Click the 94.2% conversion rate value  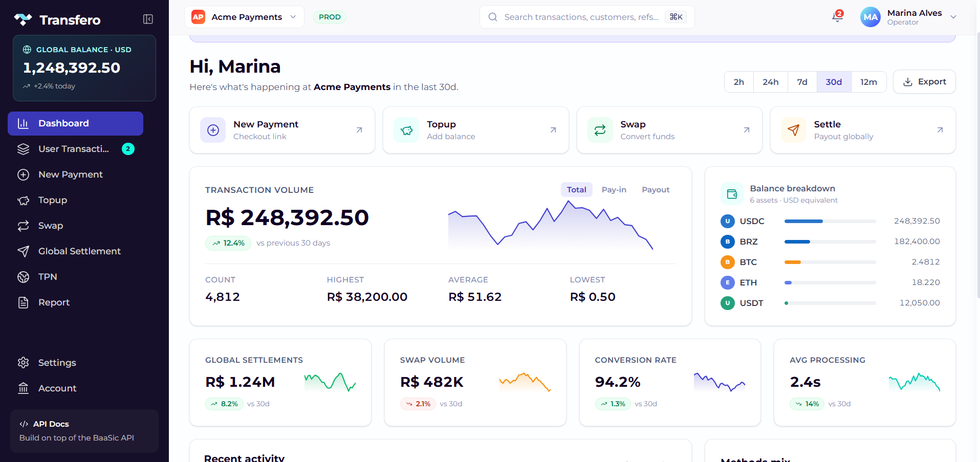[x=618, y=382]
